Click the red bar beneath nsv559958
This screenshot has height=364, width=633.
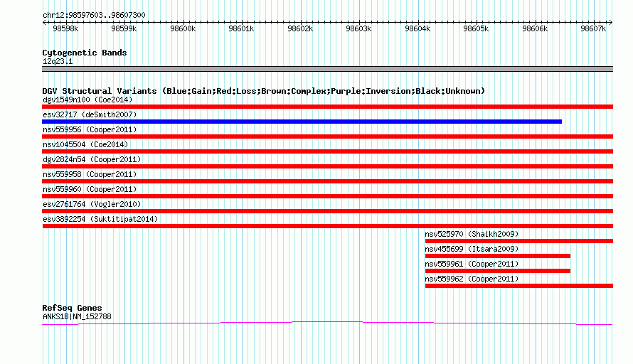327,181
